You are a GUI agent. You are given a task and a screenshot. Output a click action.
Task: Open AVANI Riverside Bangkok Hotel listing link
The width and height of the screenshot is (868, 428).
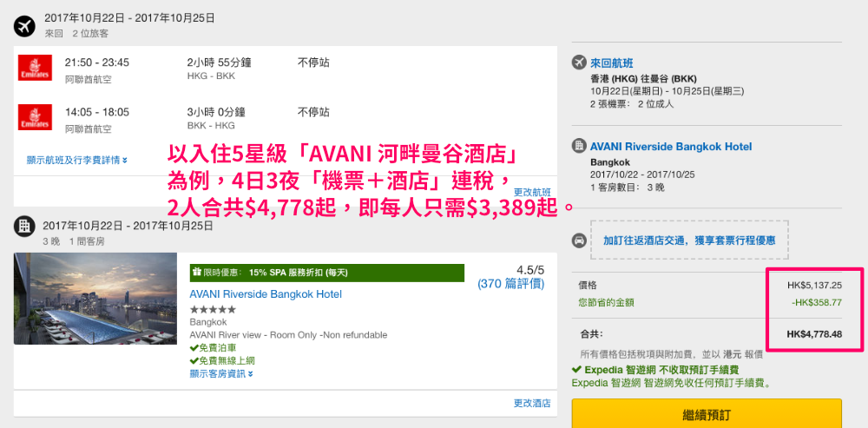pyautogui.click(x=266, y=294)
